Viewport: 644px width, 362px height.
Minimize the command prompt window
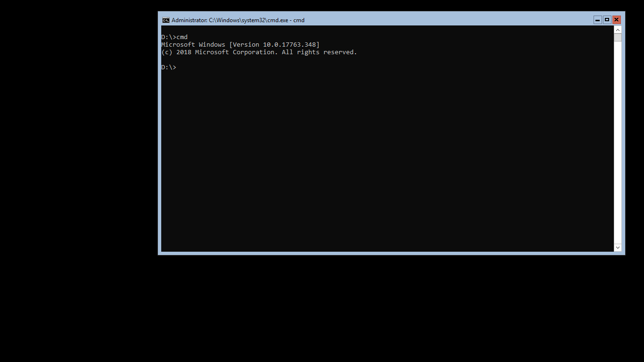point(598,20)
